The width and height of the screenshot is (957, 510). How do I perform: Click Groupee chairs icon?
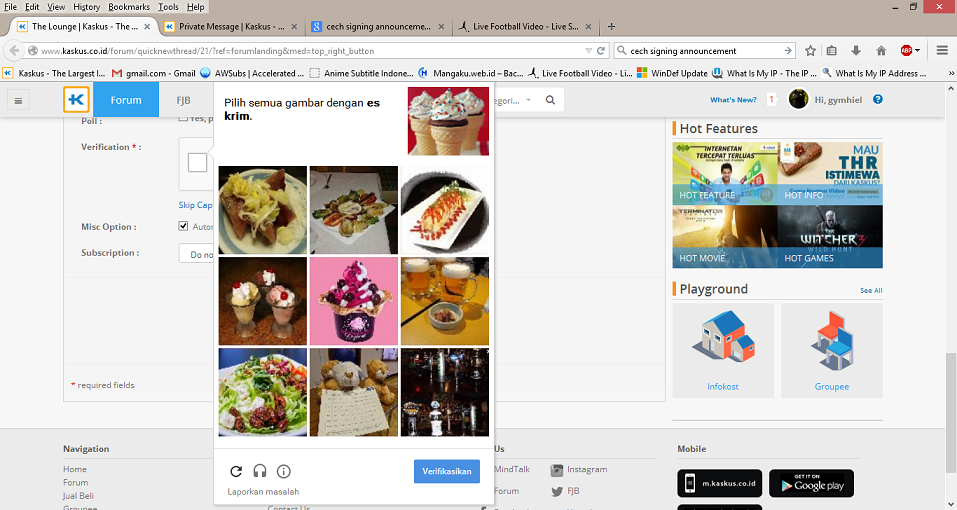(831, 339)
